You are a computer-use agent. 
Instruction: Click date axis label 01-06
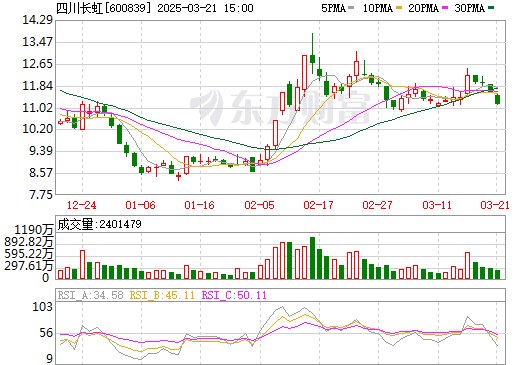point(141,205)
